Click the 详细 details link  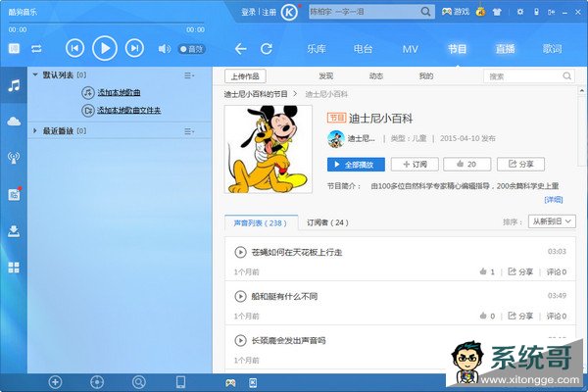click(554, 200)
